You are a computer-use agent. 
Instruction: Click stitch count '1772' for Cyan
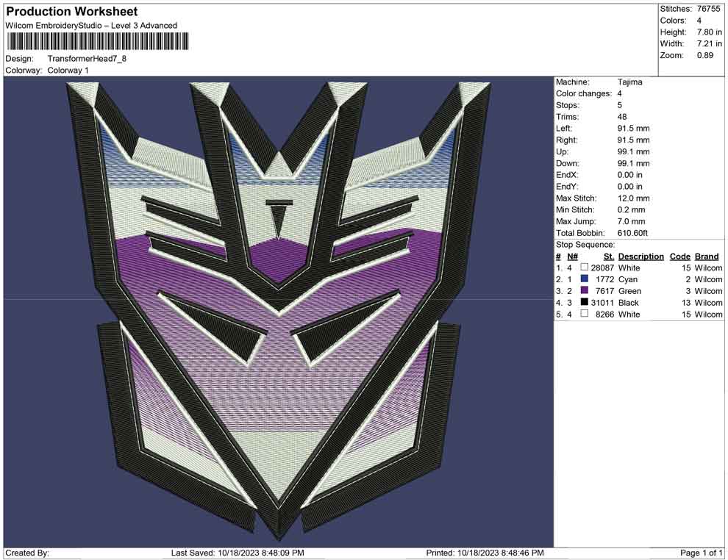pyautogui.click(x=604, y=279)
